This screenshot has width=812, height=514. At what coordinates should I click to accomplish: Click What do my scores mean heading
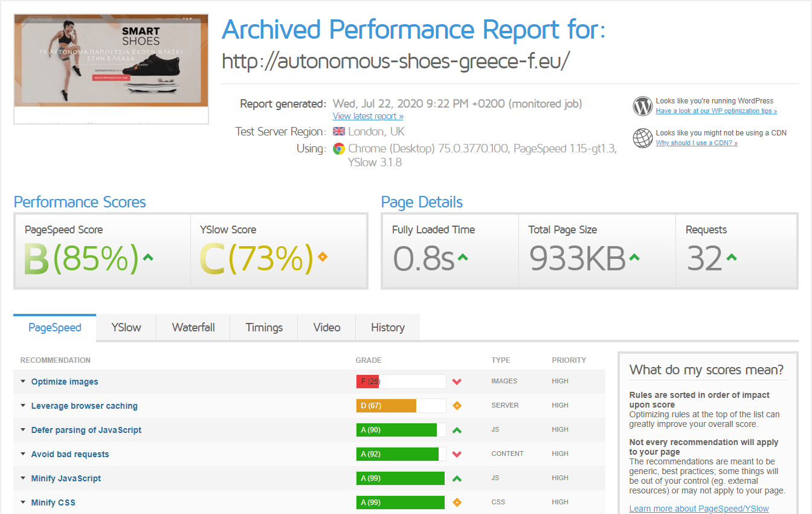pyautogui.click(x=706, y=369)
